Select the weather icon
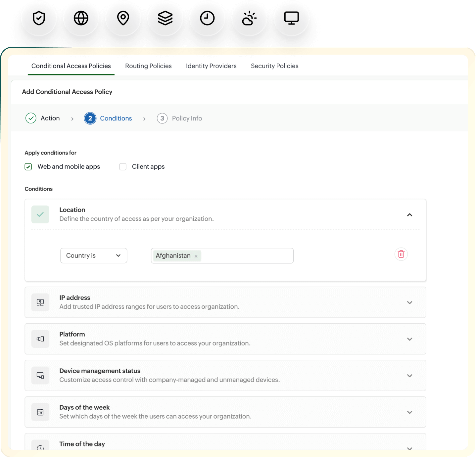This screenshot has height=458, width=476. [249, 18]
